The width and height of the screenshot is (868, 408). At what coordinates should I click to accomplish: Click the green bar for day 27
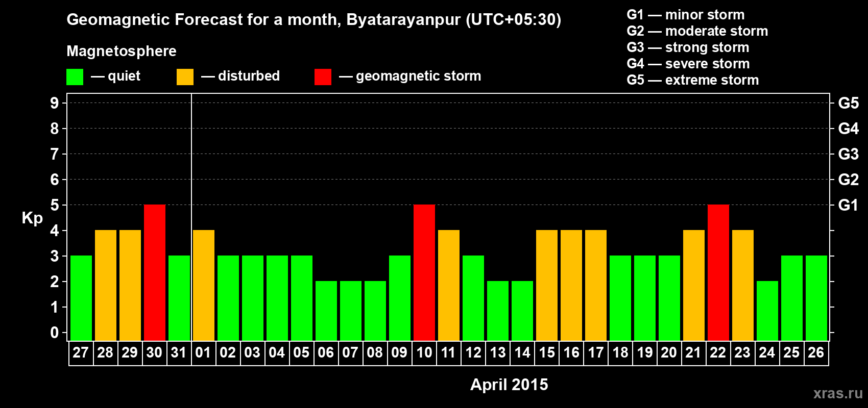[x=81, y=298]
